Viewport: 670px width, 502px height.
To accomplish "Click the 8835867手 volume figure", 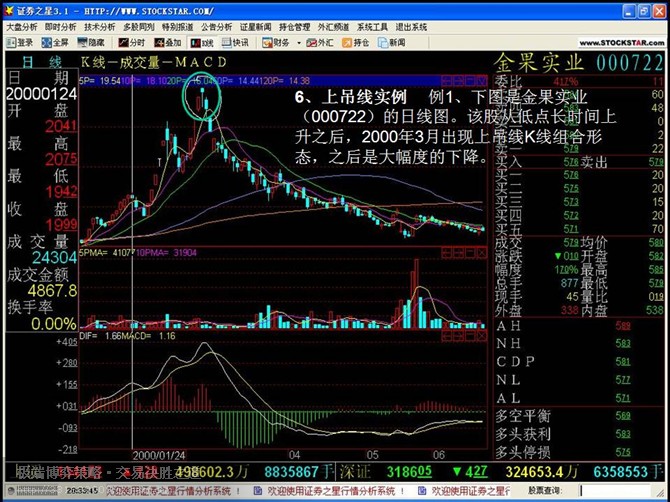I will click(299, 472).
